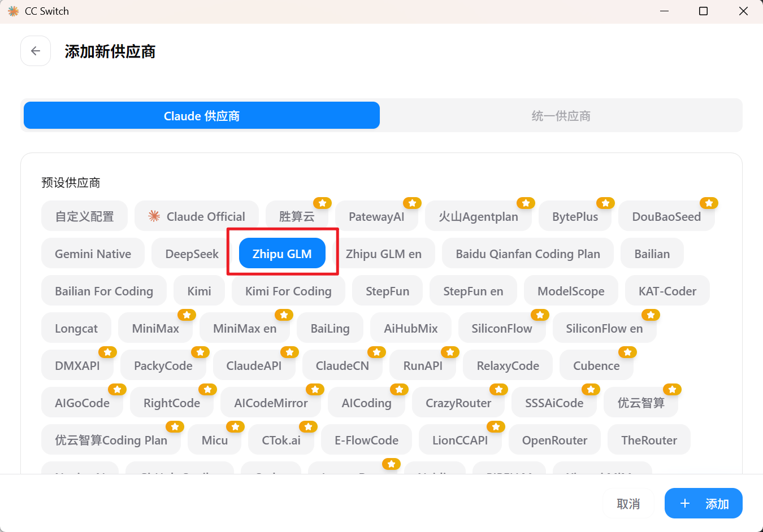Screen dimensions: 763x532
Task: Pick the AICodeMirror provider
Action: coord(271,403)
